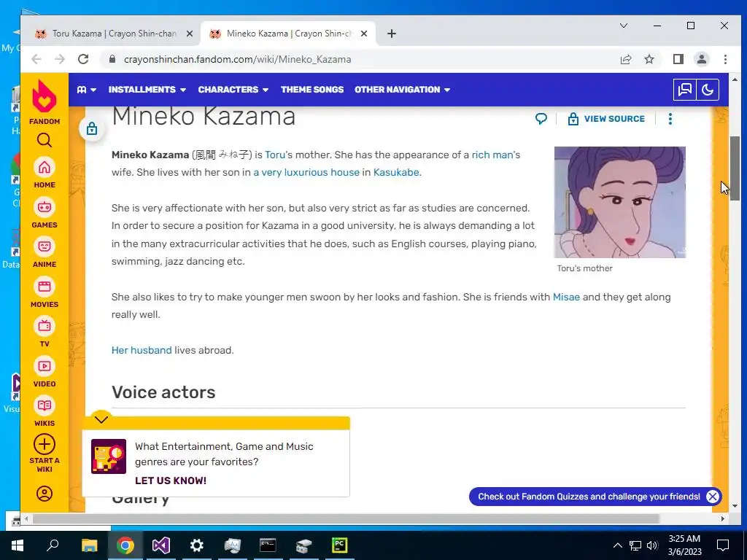
Task: Open the article comments speech bubble icon
Action: tap(541, 119)
